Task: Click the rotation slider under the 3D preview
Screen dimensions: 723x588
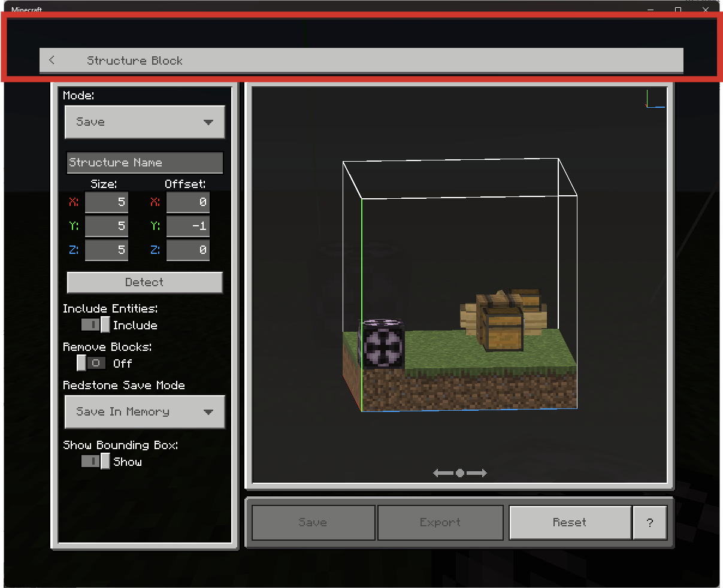Action: pyautogui.click(x=460, y=473)
